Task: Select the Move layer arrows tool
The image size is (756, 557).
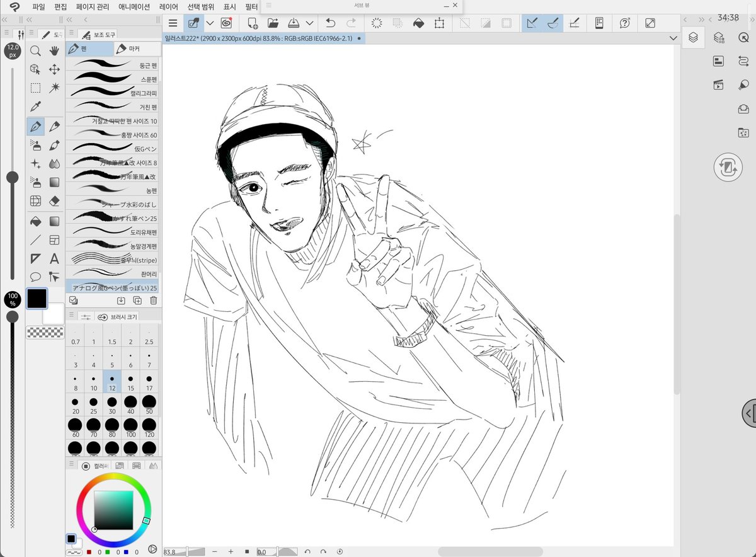Action: pos(54,69)
